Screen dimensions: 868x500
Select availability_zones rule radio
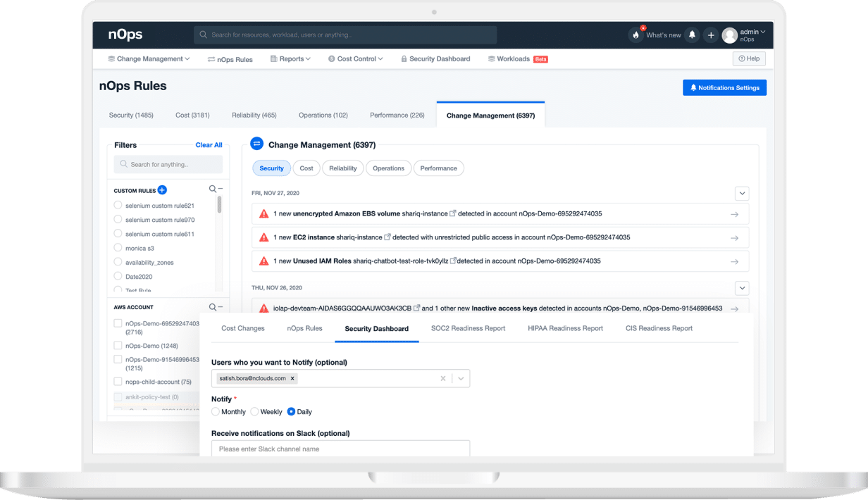tap(118, 262)
